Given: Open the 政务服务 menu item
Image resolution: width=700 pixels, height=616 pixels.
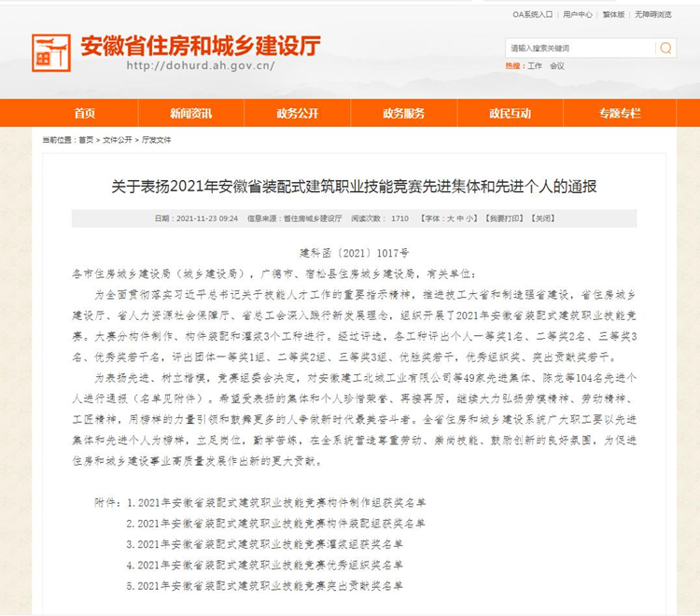Looking at the screenshot, I should [x=403, y=113].
